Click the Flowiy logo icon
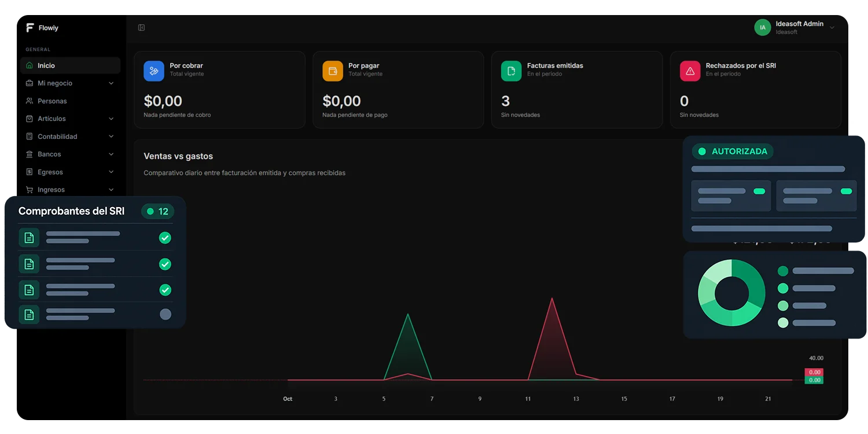The image size is (868, 434). tap(30, 28)
